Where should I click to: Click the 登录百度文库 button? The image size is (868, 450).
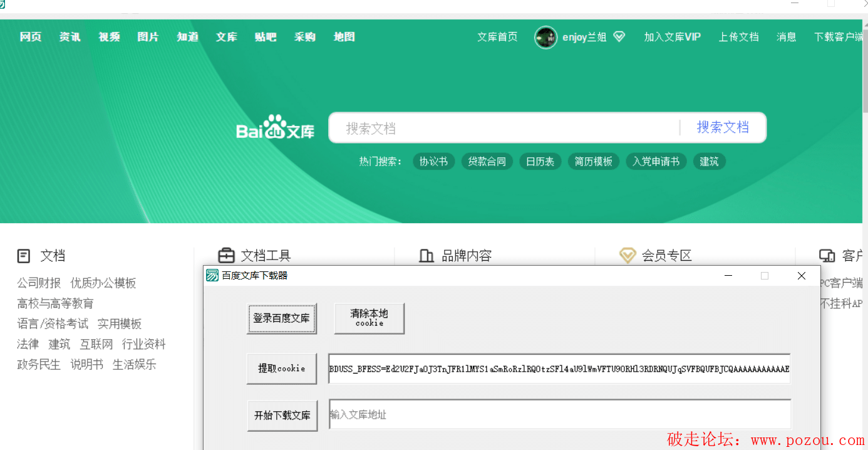[x=282, y=318]
